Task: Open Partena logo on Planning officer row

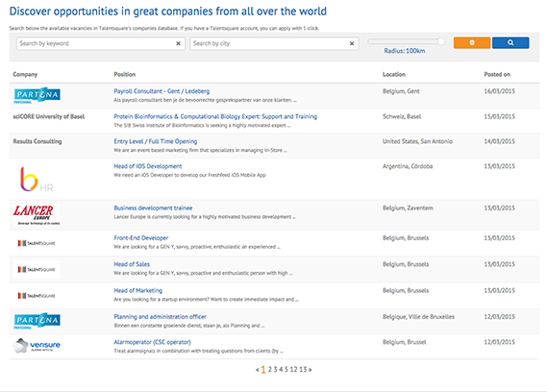Action: point(37,321)
